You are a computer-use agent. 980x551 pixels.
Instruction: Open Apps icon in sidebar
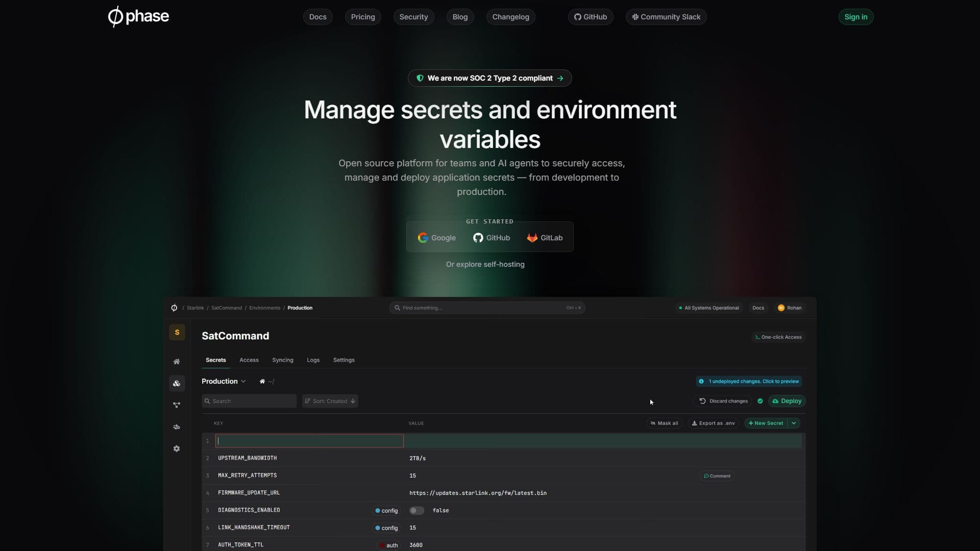click(x=177, y=384)
